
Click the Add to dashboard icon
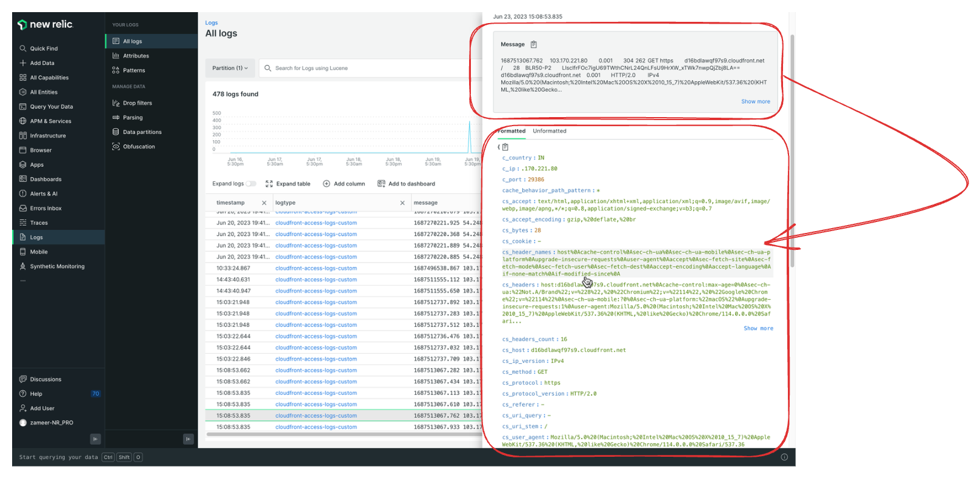pyautogui.click(x=381, y=184)
